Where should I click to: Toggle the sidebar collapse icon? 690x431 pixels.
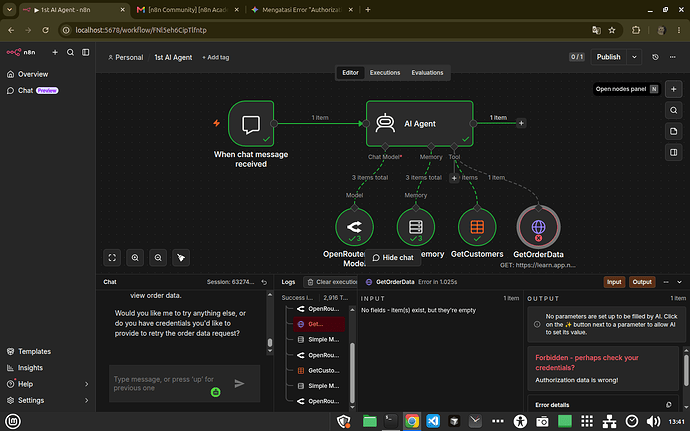(86, 52)
